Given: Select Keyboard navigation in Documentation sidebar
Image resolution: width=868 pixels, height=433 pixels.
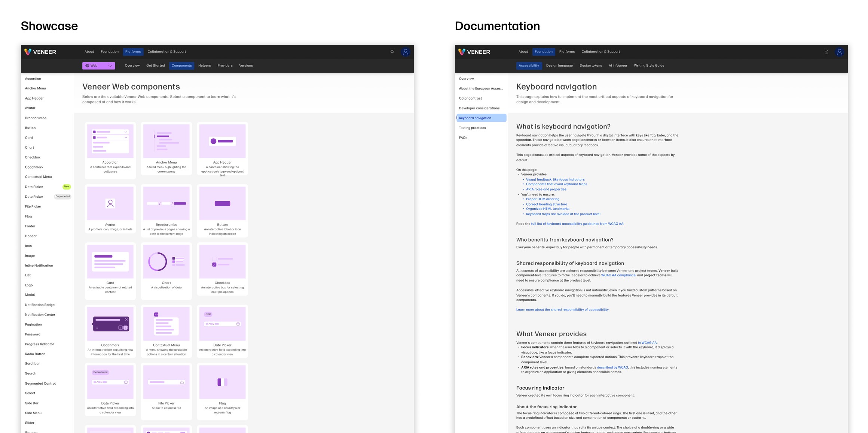Looking at the screenshot, I should (482, 118).
